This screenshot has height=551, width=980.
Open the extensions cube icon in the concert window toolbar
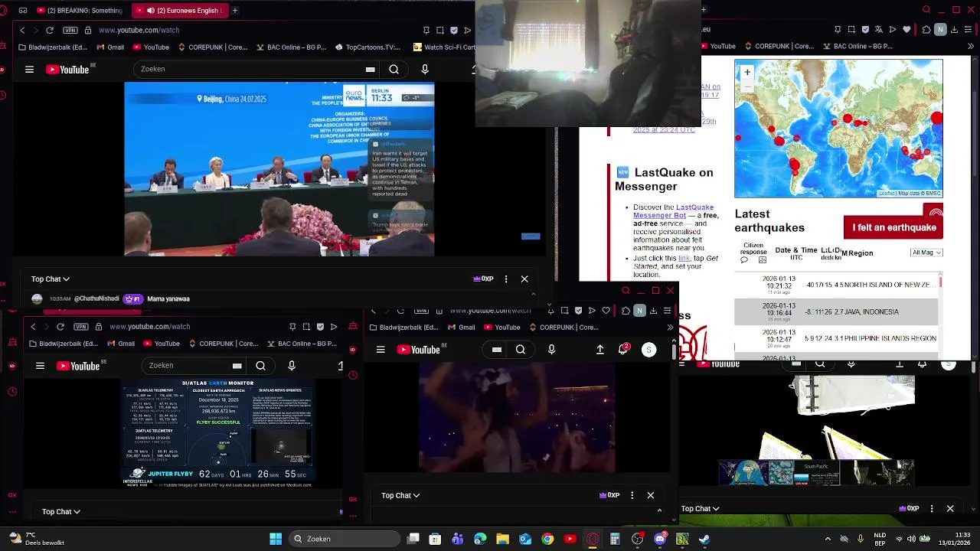click(x=626, y=311)
